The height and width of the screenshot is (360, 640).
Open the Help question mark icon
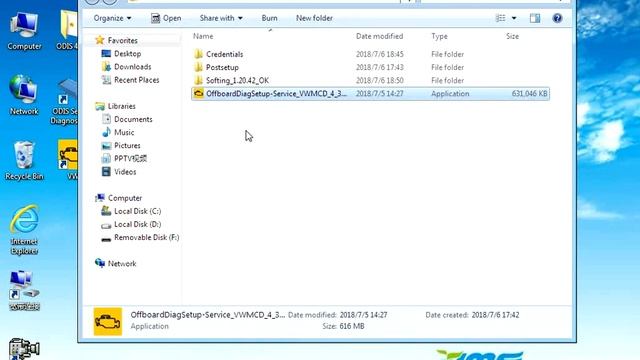[557, 18]
